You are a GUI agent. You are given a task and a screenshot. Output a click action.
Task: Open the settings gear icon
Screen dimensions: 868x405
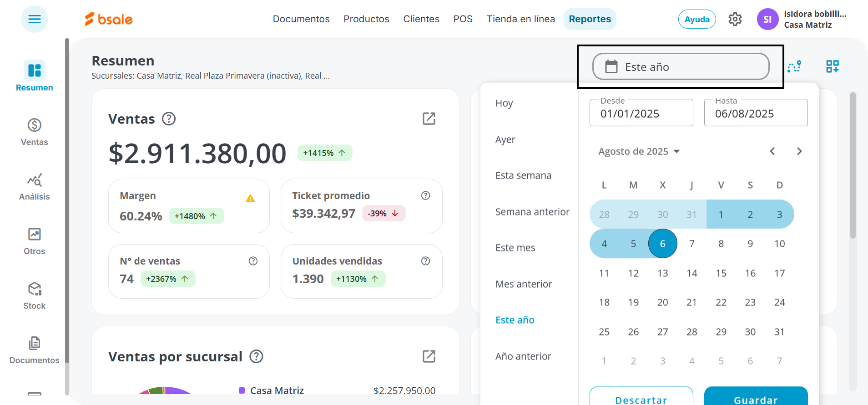[x=735, y=19]
